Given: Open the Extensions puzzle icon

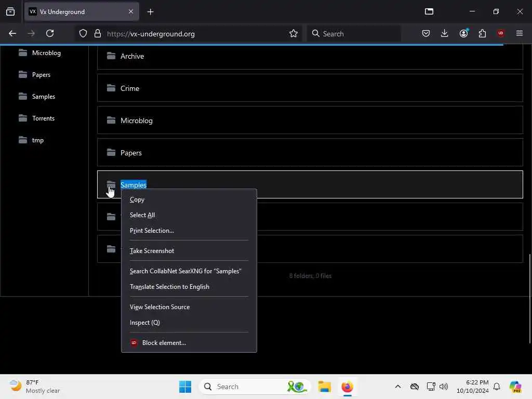Looking at the screenshot, I should tap(482, 33).
